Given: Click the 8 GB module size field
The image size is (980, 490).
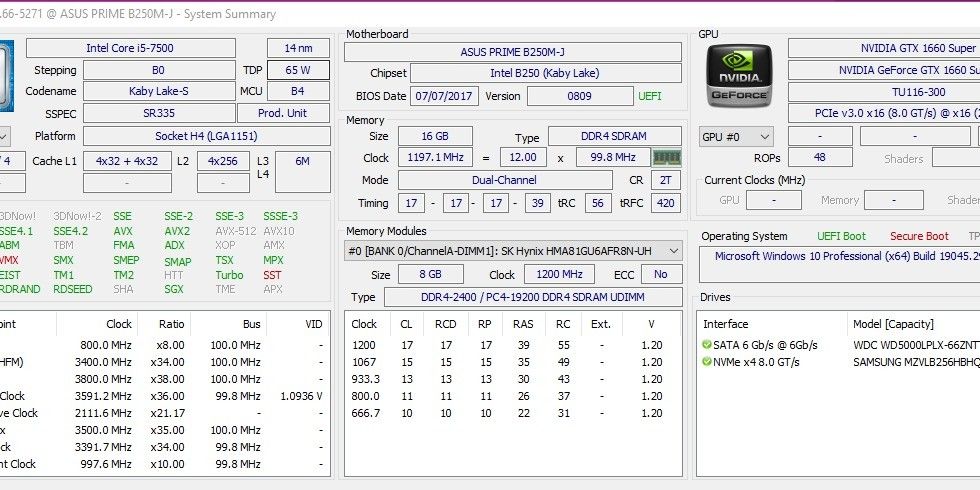Looking at the screenshot, I should click(x=431, y=274).
